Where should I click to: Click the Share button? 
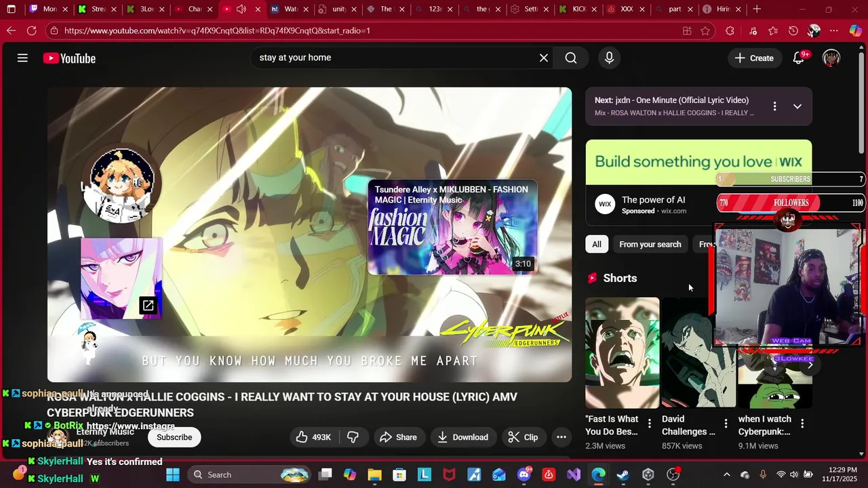coord(398,437)
